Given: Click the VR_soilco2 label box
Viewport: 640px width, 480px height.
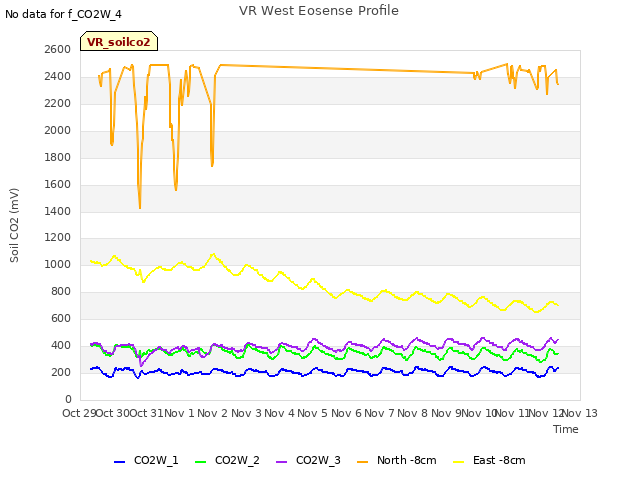Looking at the screenshot, I should coord(119,41).
